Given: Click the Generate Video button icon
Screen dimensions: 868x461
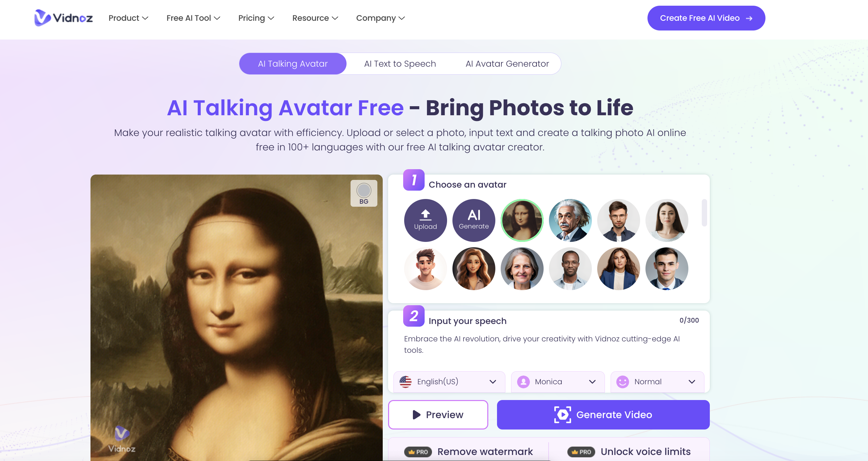Looking at the screenshot, I should 563,414.
